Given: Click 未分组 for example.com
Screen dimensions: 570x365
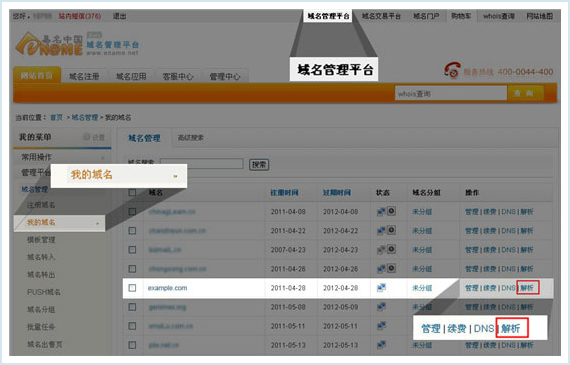Looking at the screenshot, I should (422, 288).
